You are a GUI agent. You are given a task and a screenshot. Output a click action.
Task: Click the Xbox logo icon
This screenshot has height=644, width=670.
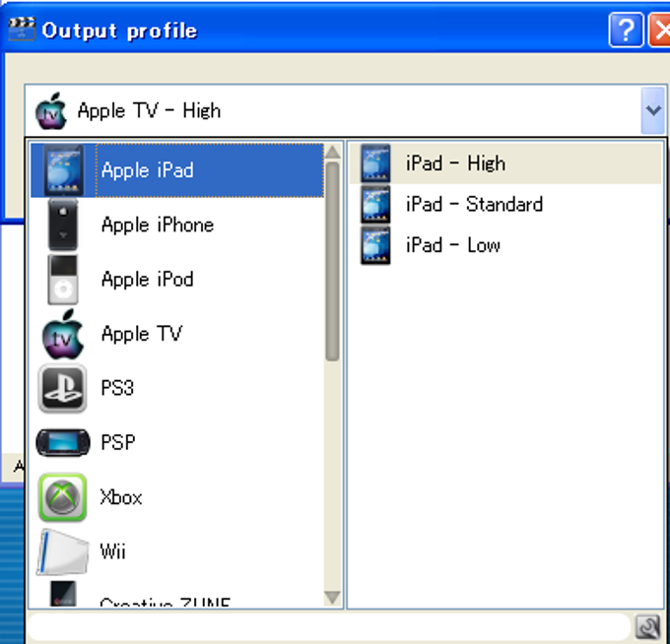[62, 497]
